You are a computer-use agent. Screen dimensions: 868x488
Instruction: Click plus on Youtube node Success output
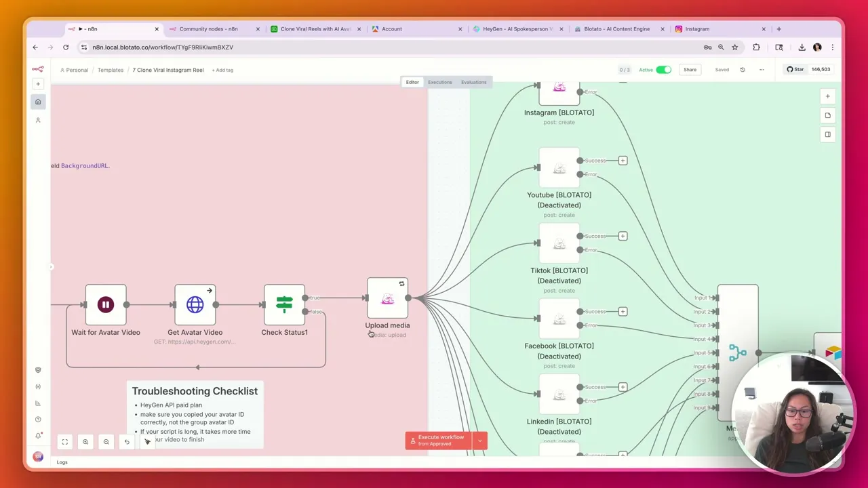click(x=623, y=161)
